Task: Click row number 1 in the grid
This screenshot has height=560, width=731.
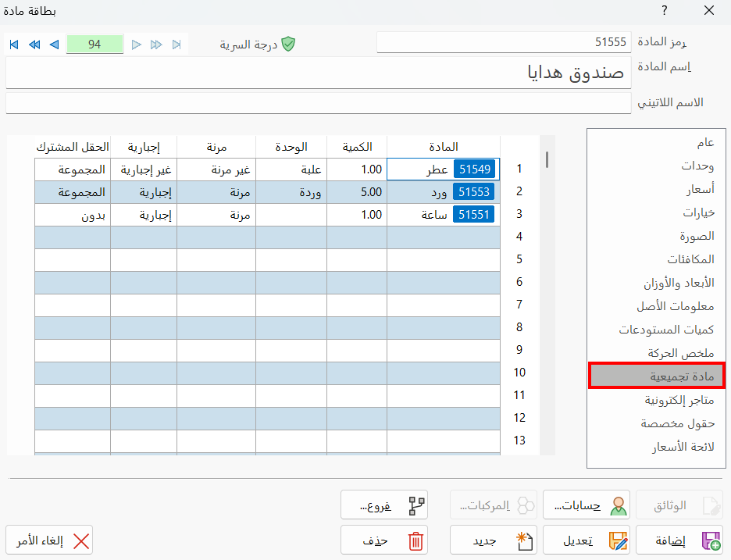Action: [519, 169]
